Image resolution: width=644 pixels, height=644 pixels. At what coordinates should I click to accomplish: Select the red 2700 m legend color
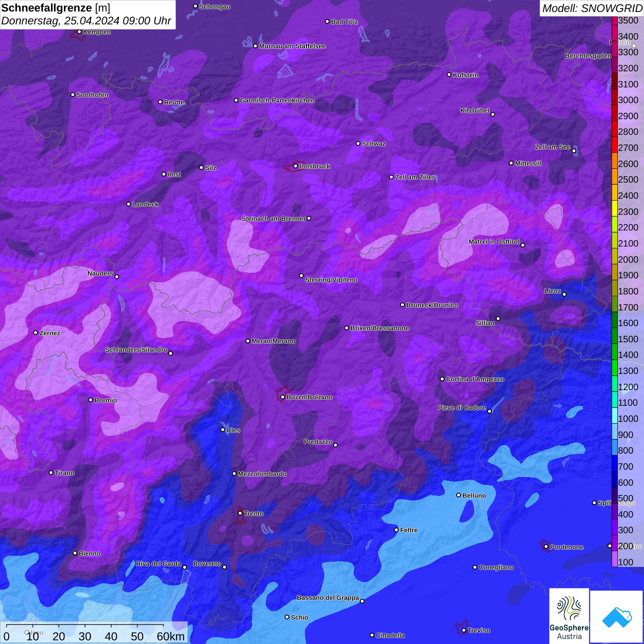point(615,144)
